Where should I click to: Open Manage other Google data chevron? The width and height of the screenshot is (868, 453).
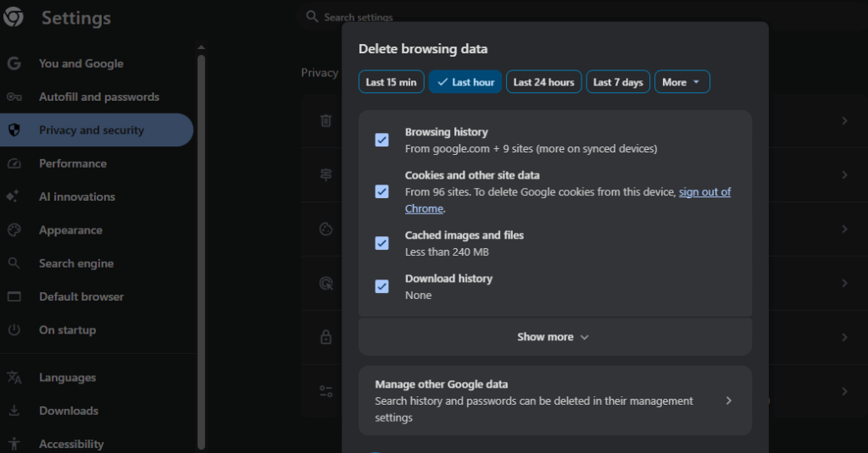728,401
